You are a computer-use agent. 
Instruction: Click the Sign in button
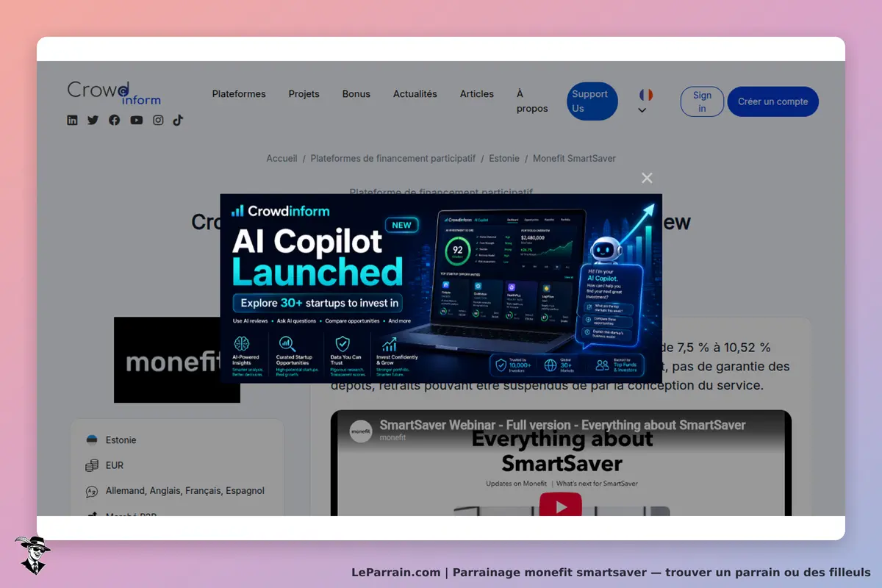pyautogui.click(x=702, y=101)
